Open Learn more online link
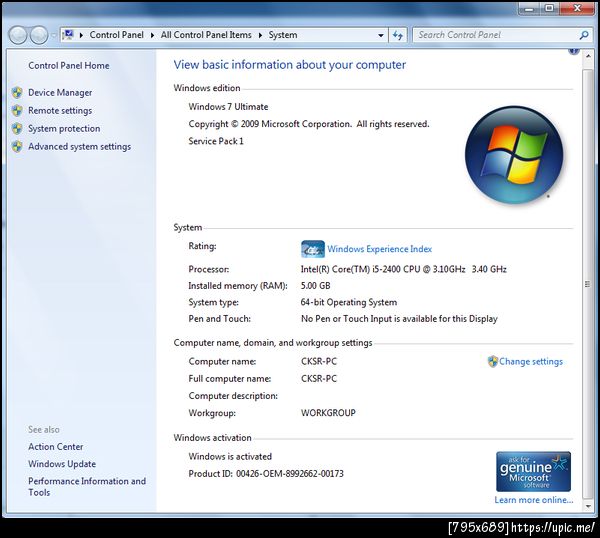 (534, 500)
